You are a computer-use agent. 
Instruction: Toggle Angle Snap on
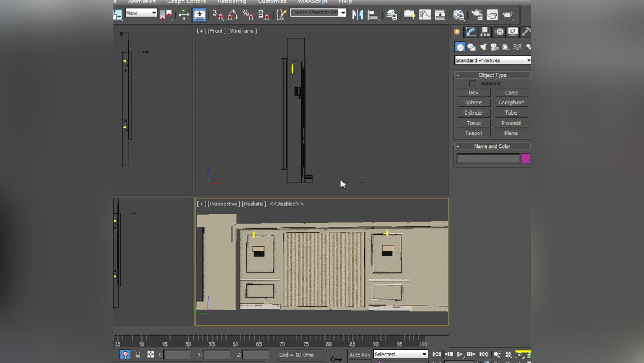(234, 15)
